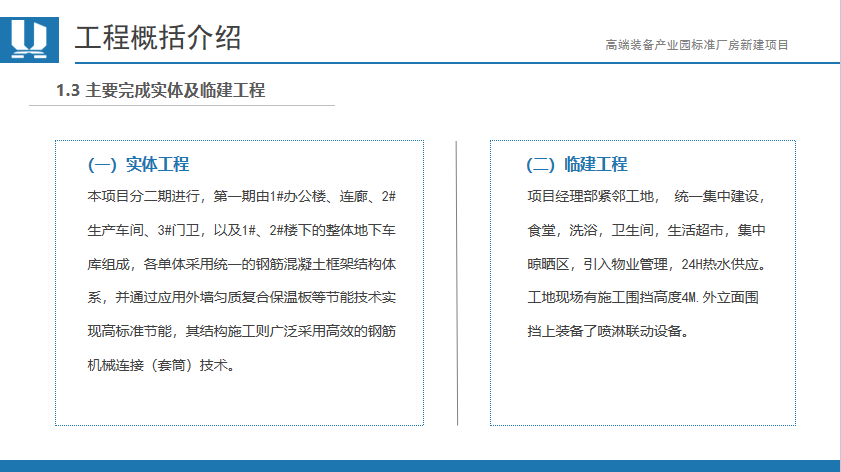841x472 pixels.
Task: Select the line containing 钢筋混凝土框架结构体
Action: pos(242,264)
